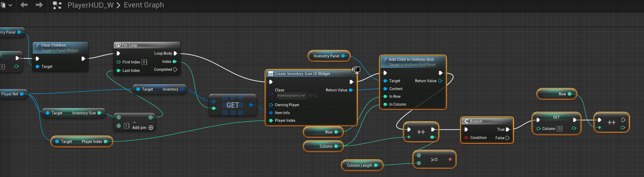This screenshot has height=177, width=644.
Task: Click the forward navigation arrow
Action: pos(39,5)
